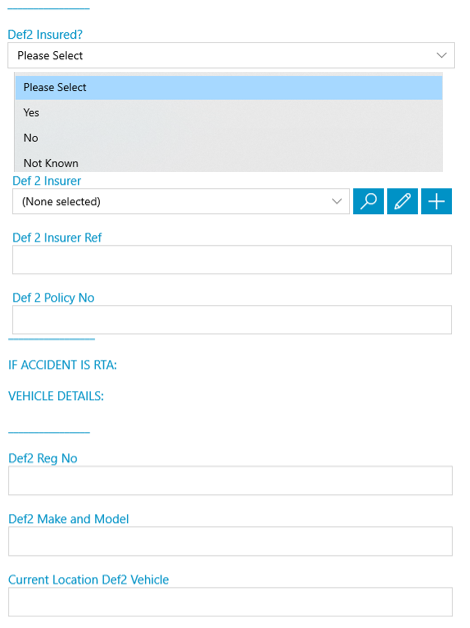Click into the Def 2 Insurer Ref field

click(x=232, y=260)
